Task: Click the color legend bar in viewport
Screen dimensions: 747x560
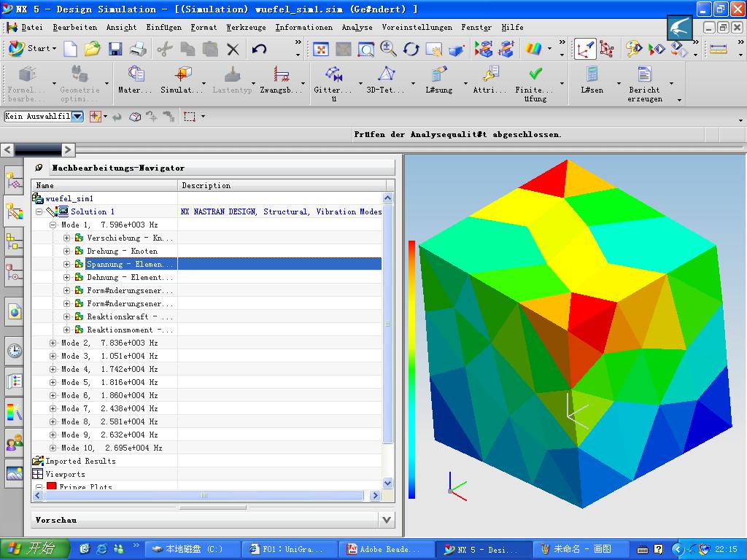Action: pos(411,370)
